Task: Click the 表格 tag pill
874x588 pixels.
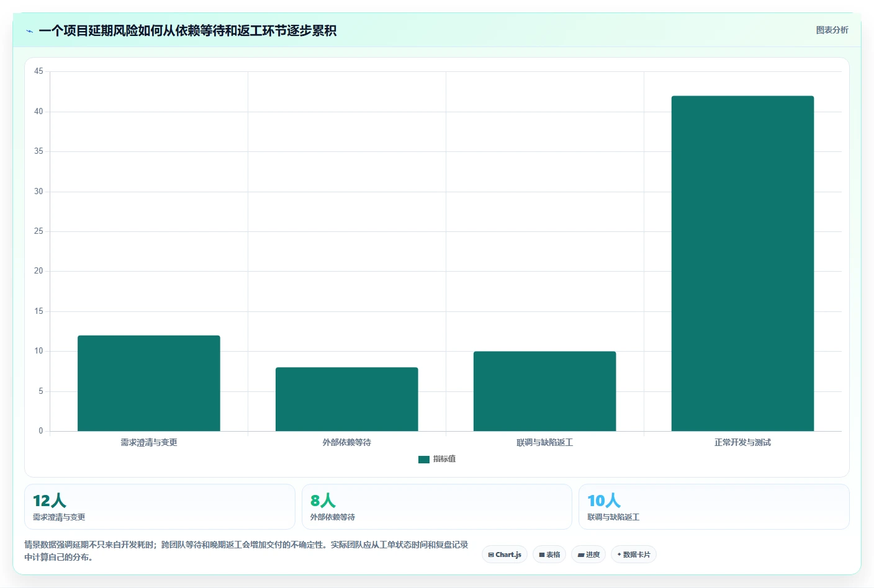Action: pos(549,555)
